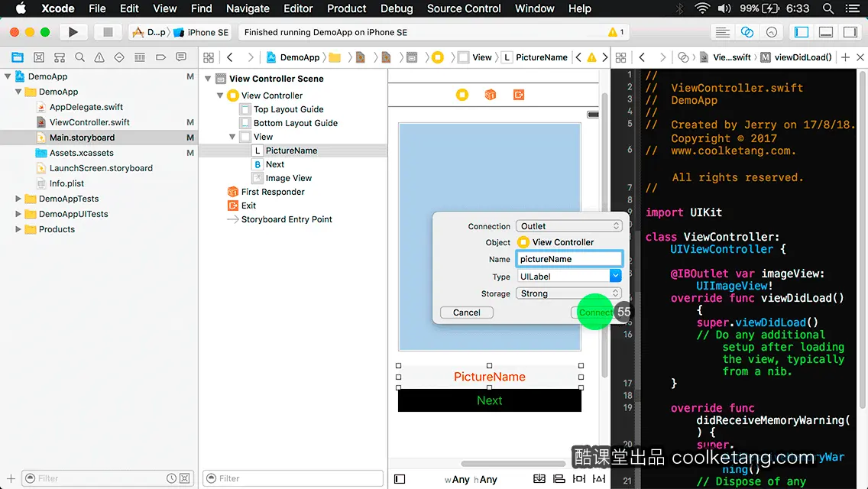Open the Test navigator diamond icon
868x489 pixels.
119,57
